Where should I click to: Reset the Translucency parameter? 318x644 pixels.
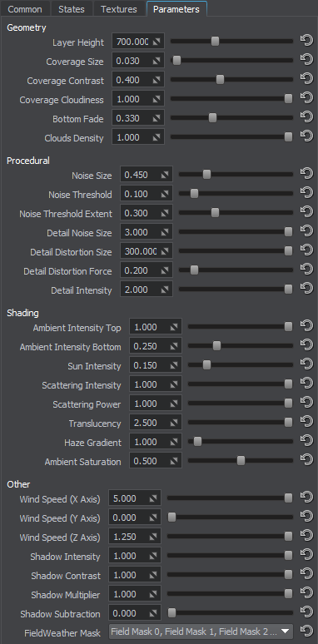coord(306,422)
